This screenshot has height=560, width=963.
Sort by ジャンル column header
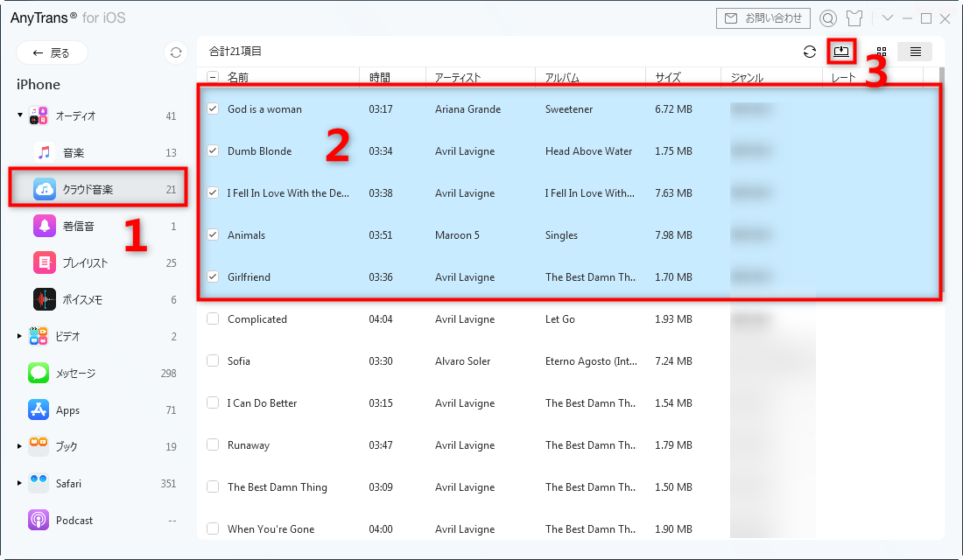747,77
